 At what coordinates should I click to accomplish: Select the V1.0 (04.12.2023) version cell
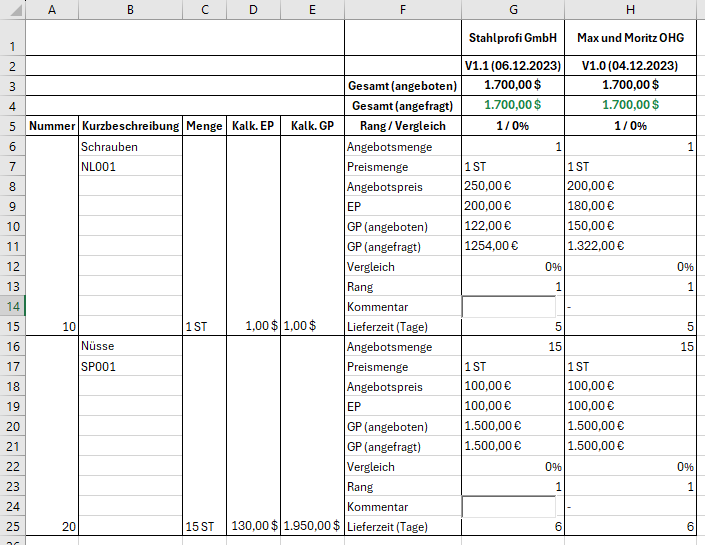pyautogui.click(x=630, y=65)
